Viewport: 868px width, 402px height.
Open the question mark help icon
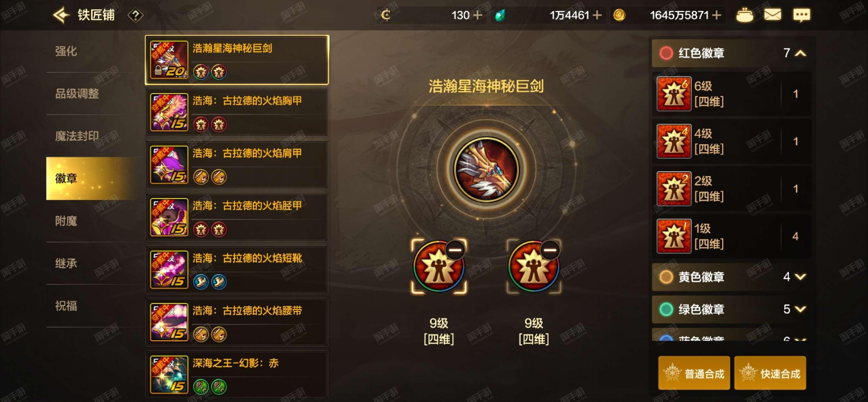click(135, 16)
